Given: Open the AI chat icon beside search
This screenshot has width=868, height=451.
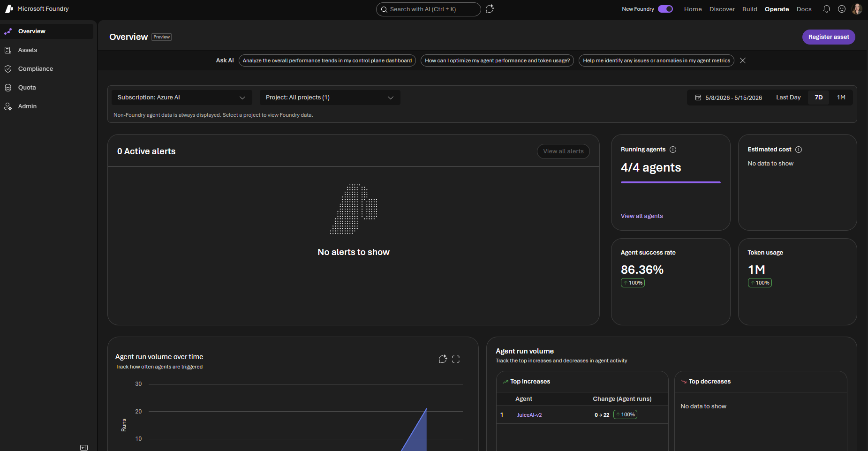Looking at the screenshot, I should (490, 9).
